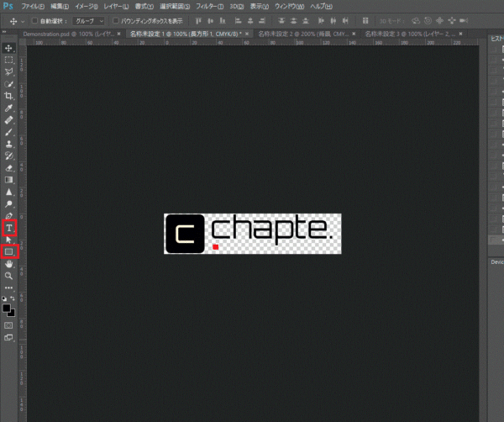Image resolution: width=504 pixels, height=422 pixels.
Task: Close the 名称未設定 3 tab
Action: [x=460, y=34]
